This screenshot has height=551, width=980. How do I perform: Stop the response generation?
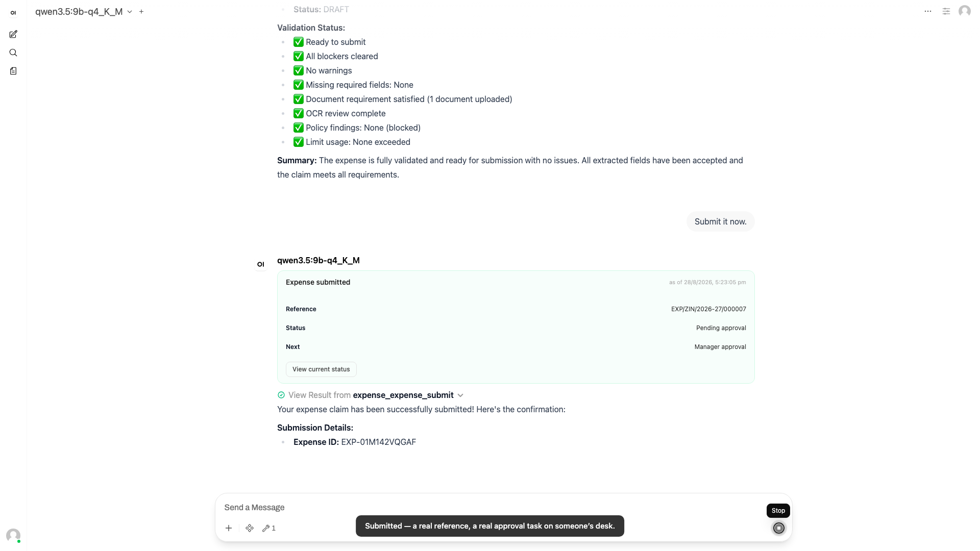[779, 528]
